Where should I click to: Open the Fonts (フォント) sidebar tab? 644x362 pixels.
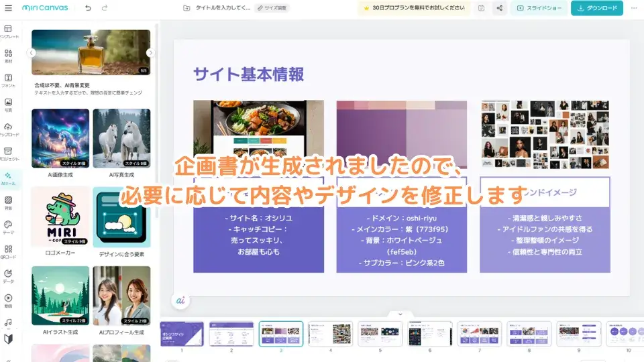(x=8, y=80)
